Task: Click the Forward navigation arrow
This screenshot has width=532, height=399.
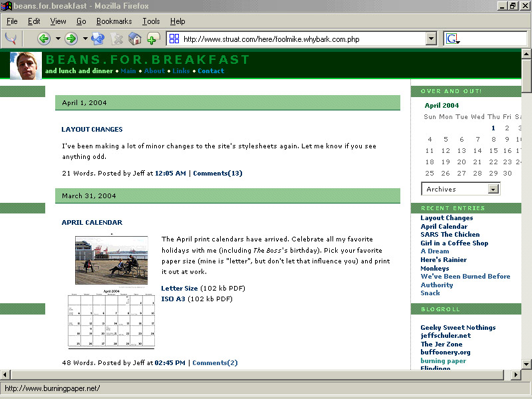Action: click(71, 39)
